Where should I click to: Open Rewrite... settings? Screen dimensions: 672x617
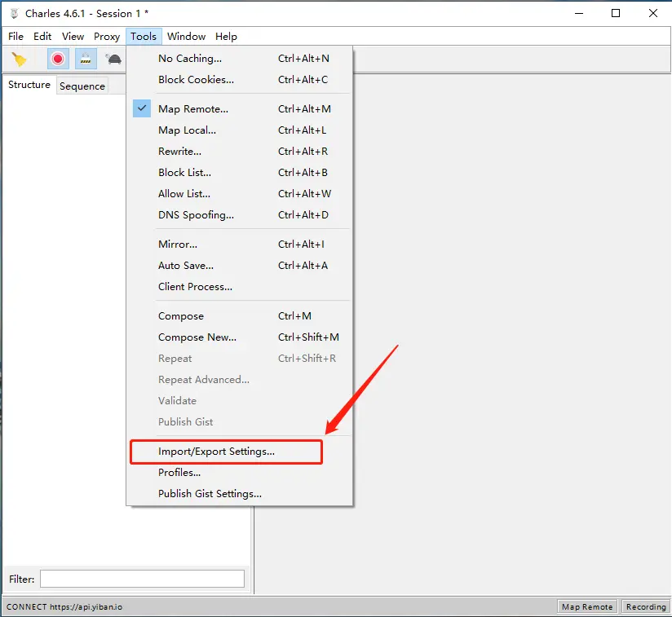pos(240,151)
